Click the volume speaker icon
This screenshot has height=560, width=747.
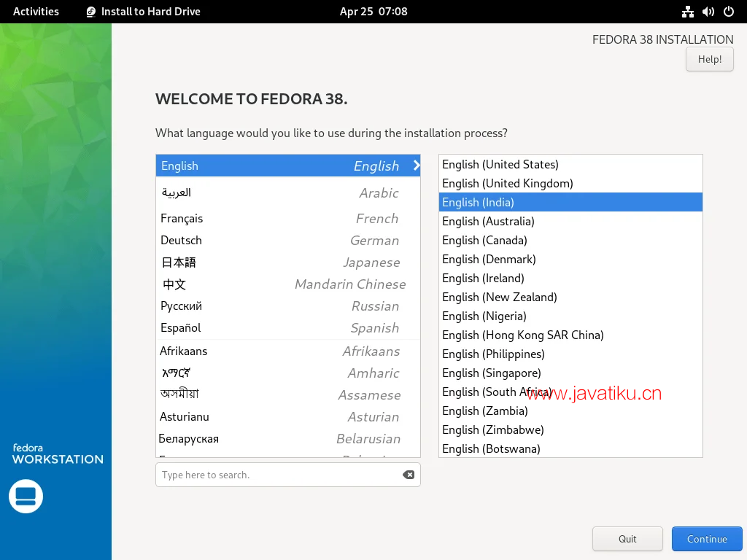tap(708, 12)
